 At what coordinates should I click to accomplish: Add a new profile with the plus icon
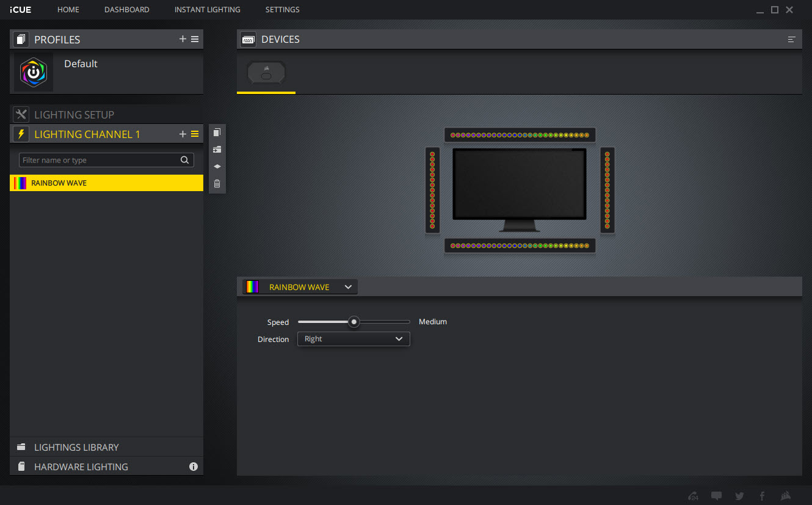[183, 39]
